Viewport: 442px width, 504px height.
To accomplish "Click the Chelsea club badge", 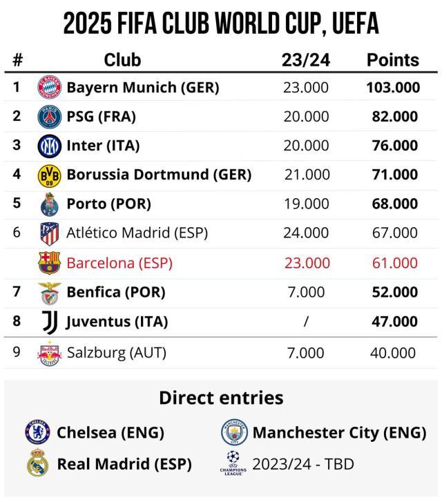I will coord(37,433).
